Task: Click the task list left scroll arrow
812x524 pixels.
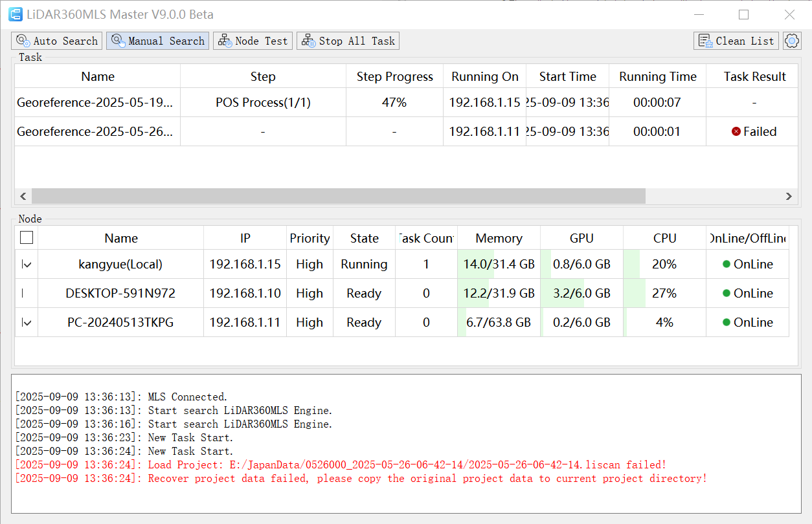Action: tap(23, 196)
